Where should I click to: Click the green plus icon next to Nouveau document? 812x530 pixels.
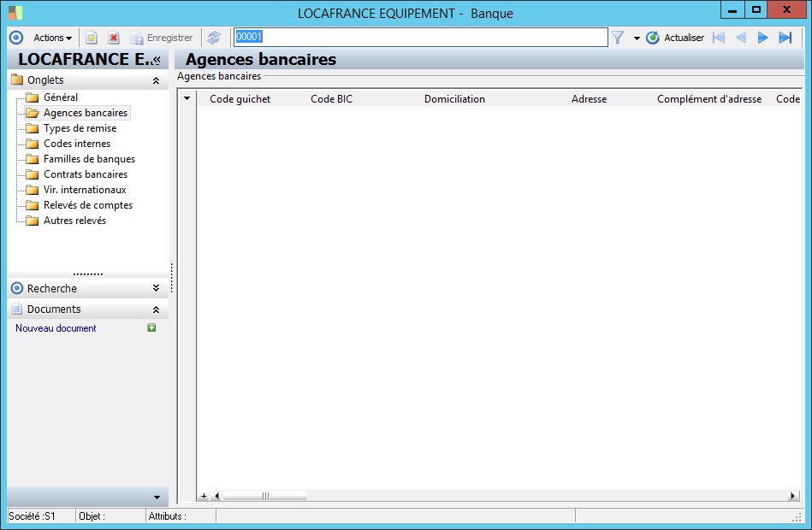[151, 327]
